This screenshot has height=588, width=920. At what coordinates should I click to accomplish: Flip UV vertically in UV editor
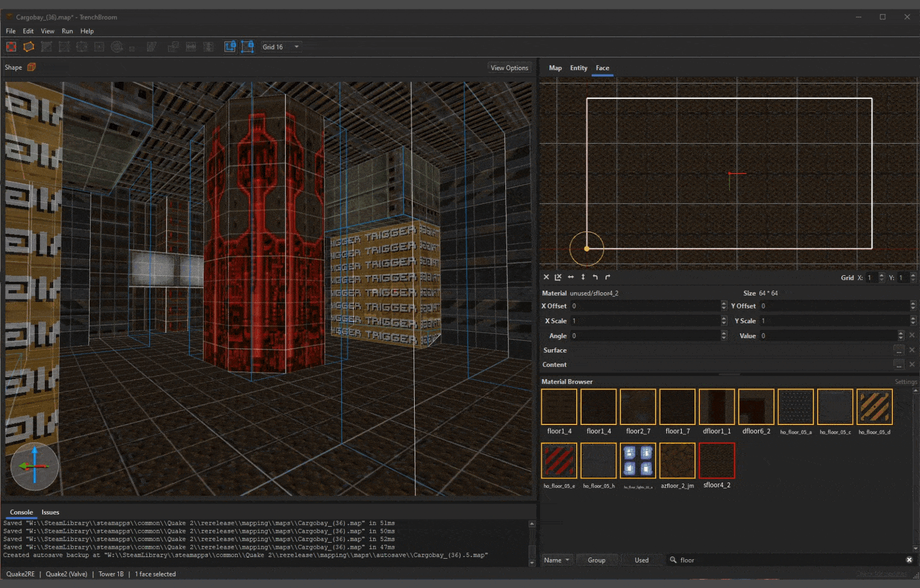[583, 277]
